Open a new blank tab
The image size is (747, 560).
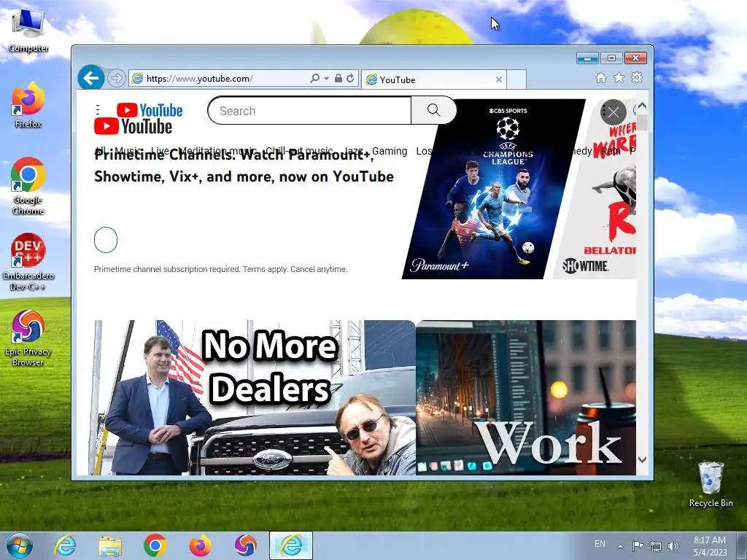(516, 79)
